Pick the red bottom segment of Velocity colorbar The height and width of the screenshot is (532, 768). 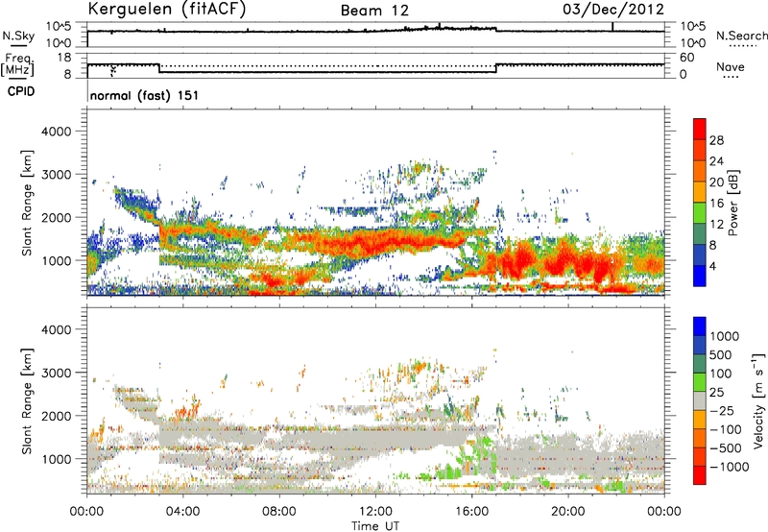(x=700, y=475)
